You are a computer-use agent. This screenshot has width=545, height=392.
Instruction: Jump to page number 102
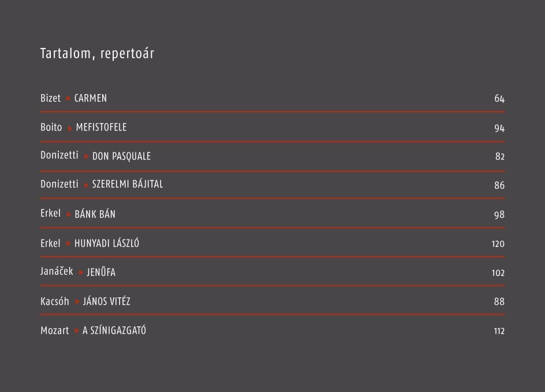498,273
